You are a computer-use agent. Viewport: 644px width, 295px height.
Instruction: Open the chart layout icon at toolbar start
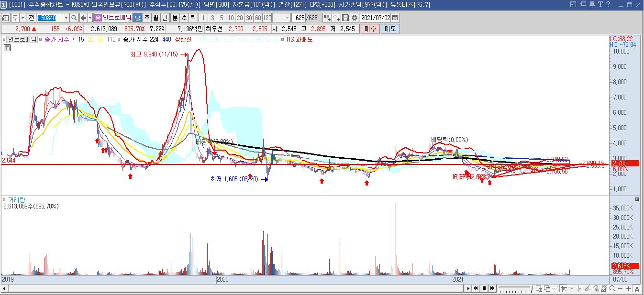tap(6, 18)
